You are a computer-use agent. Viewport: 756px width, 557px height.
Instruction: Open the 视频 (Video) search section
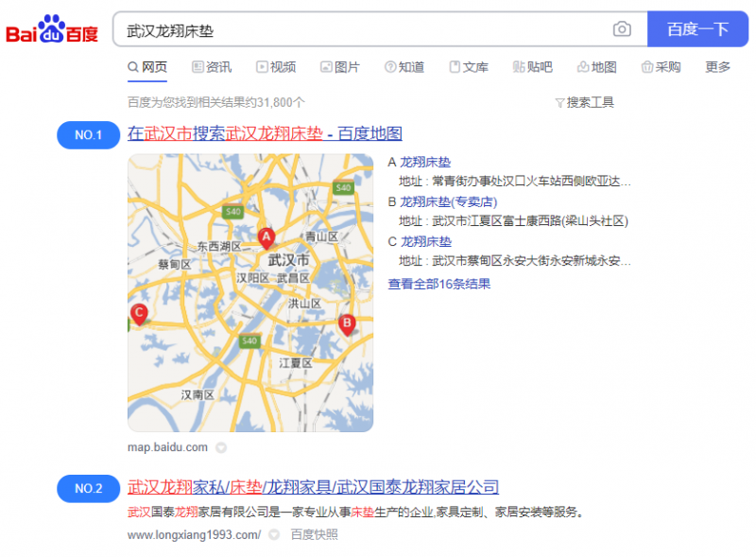277,67
